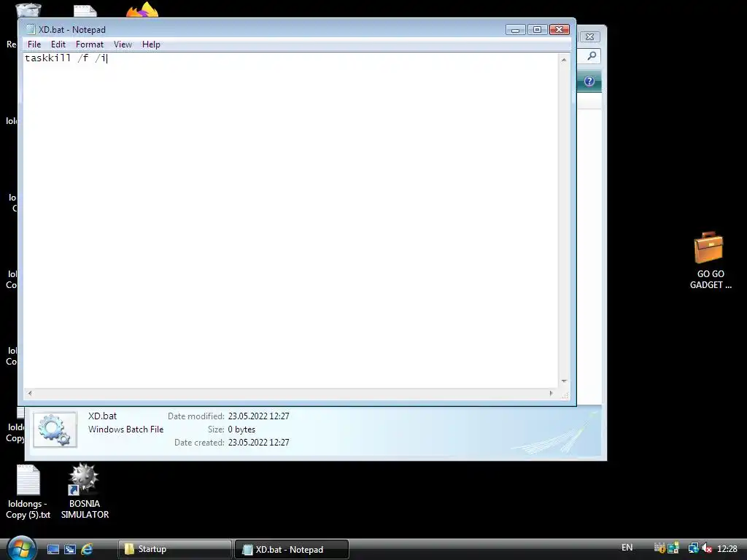Click the vertical scrollbar up arrow in Notepad
747x560 pixels.
click(x=564, y=60)
